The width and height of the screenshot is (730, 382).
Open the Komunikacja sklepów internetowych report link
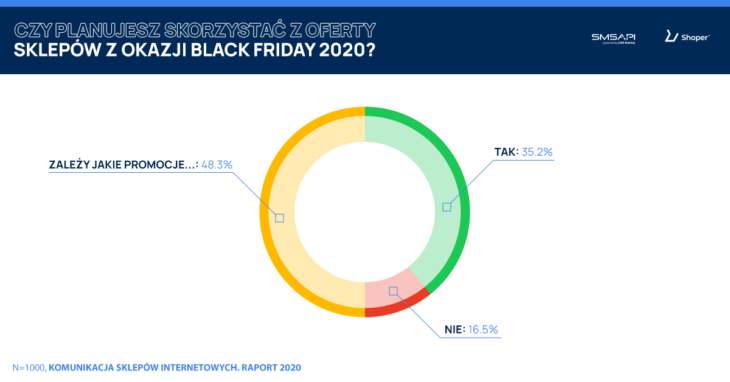[x=175, y=368]
